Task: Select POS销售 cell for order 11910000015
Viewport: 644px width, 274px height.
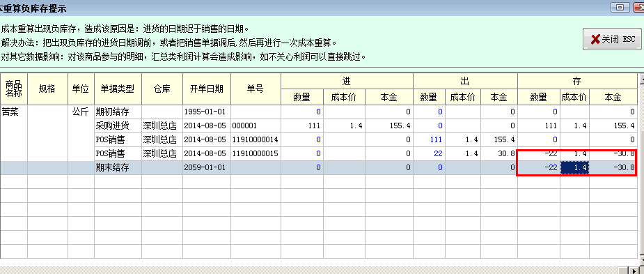Action: pyautogui.click(x=118, y=153)
